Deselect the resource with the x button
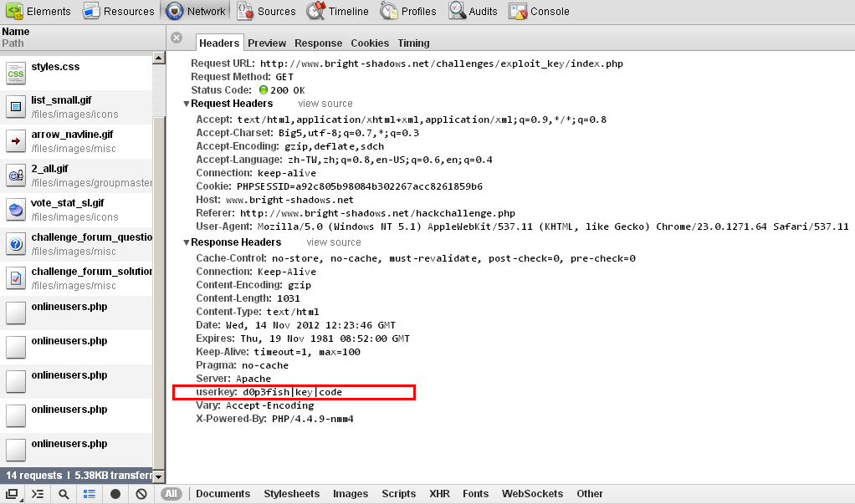Screen dimensions: 855x504 point(175,37)
